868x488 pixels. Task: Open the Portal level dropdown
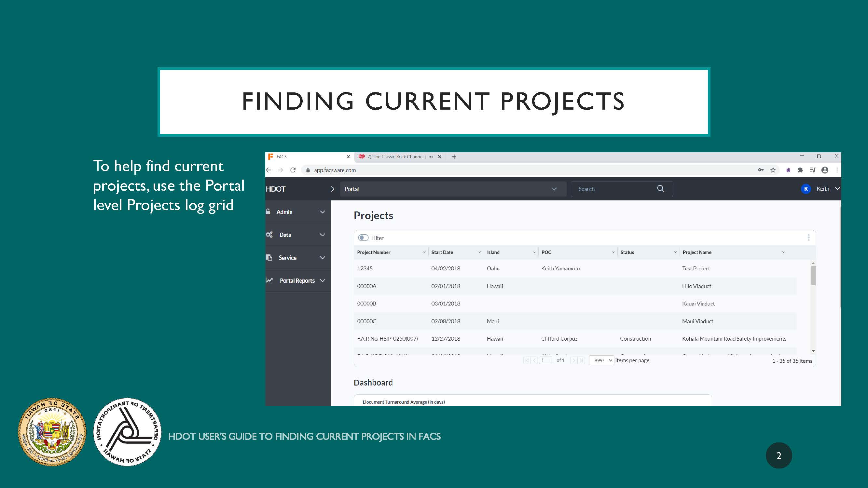point(453,189)
